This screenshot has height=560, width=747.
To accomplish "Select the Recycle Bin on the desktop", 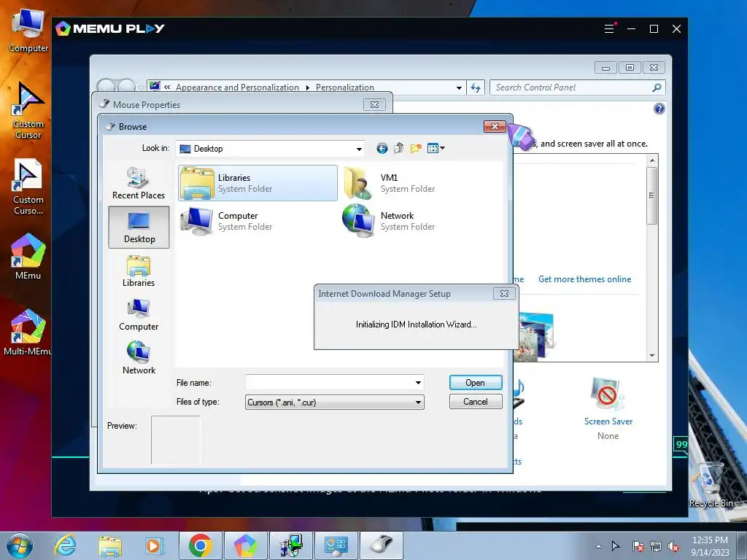I will point(711,484).
